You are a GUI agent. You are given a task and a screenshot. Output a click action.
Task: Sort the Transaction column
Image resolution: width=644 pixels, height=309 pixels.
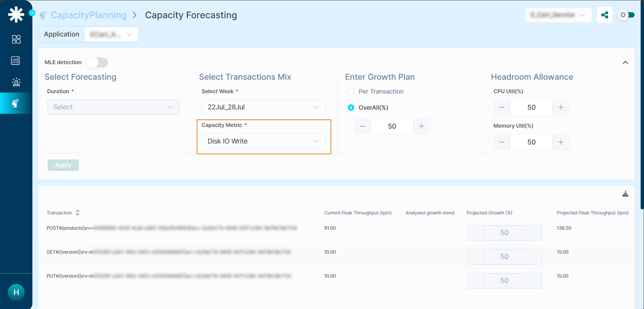click(77, 213)
